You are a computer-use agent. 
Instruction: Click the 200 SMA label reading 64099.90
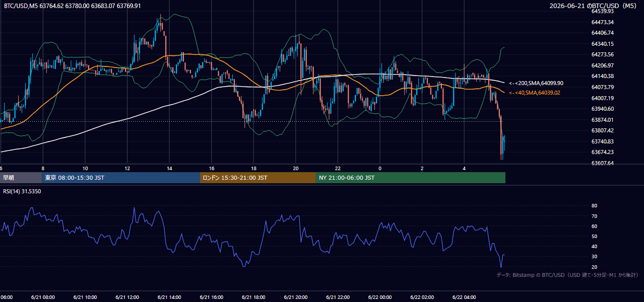[536, 83]
